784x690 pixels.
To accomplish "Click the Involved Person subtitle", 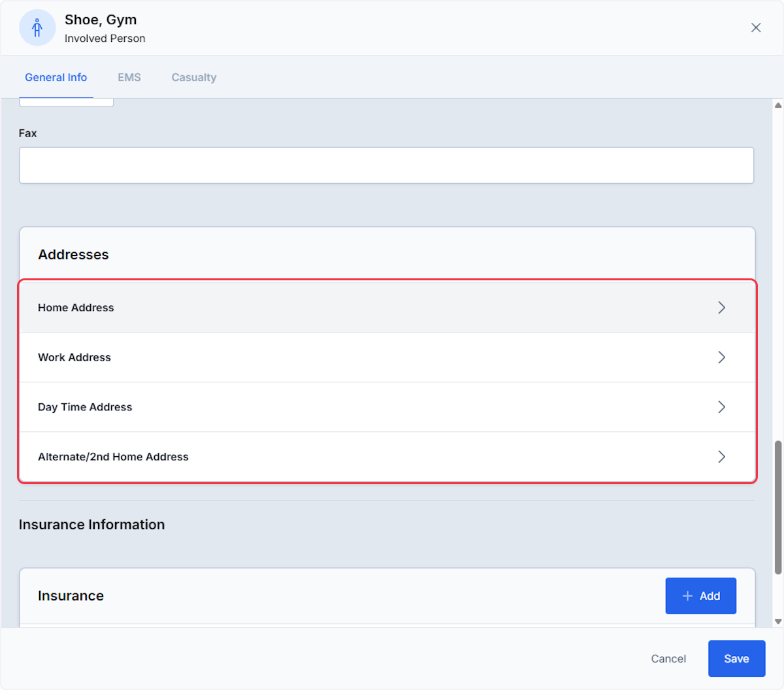I will coord(105,39).
